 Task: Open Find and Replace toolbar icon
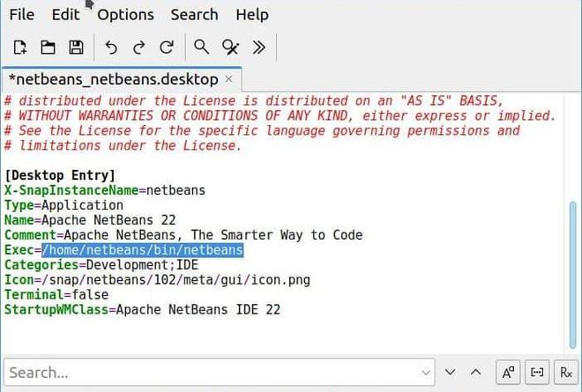coord(230,48)
